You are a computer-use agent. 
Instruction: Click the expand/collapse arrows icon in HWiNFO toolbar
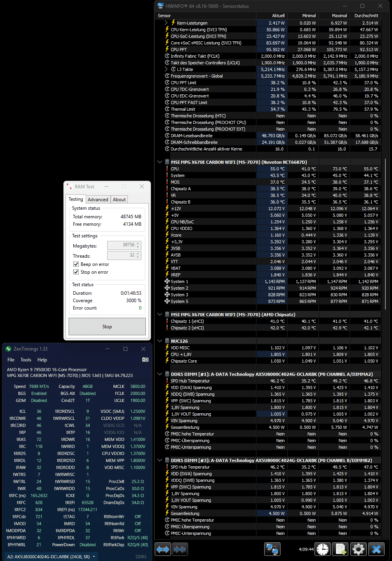[x=163, y=549]
